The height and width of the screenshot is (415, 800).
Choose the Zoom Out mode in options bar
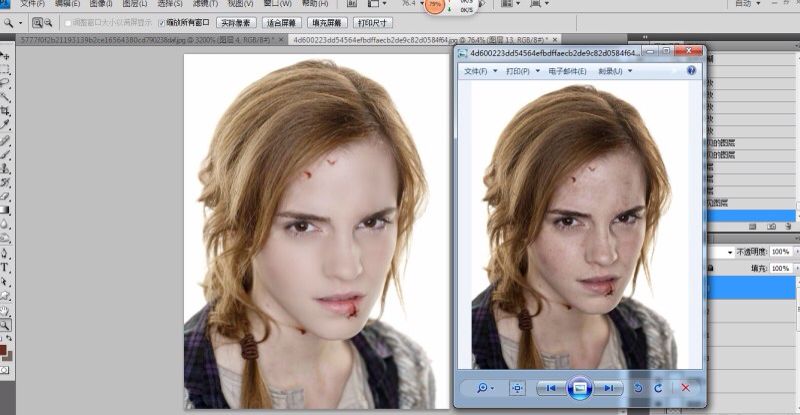(48, 22)
